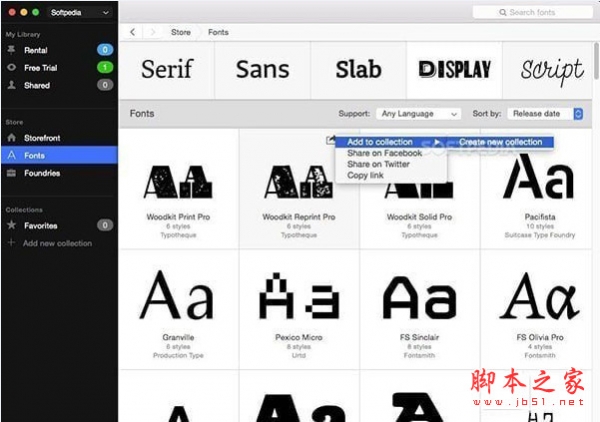Open the Any Language support dropdown
Screen dimensions: 600x422
(x=419, y=114)
